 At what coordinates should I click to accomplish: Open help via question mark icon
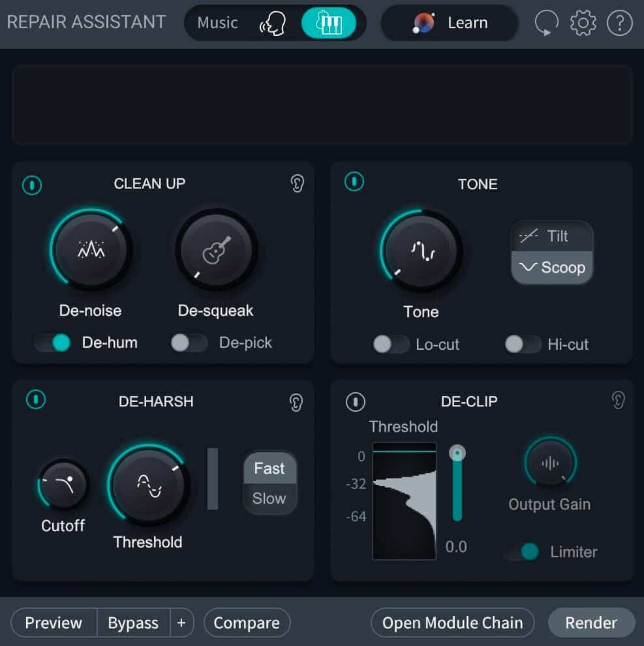pyautogui.click(x=619, y=23)
